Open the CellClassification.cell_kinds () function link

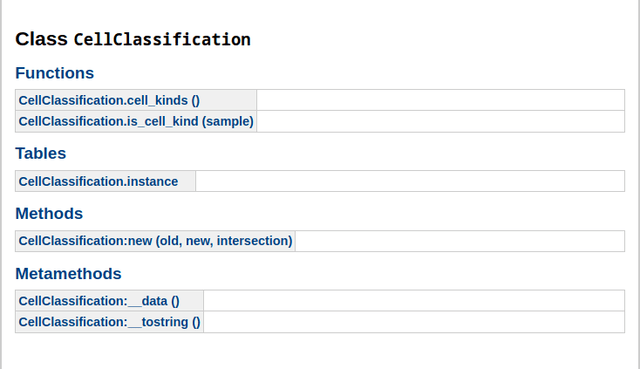point(109,100)
